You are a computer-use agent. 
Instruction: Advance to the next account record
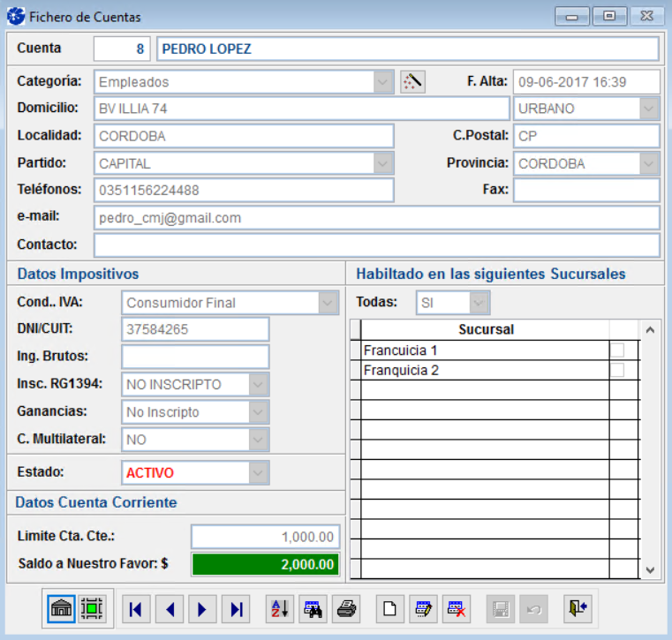tap(202, 609)
